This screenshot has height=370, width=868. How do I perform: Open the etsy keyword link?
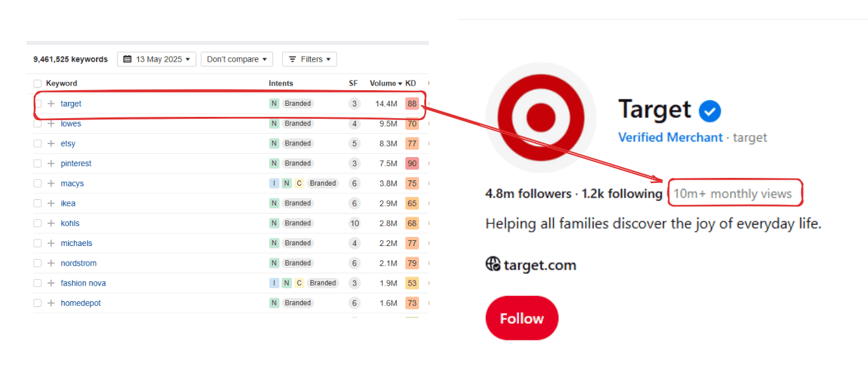68,143
